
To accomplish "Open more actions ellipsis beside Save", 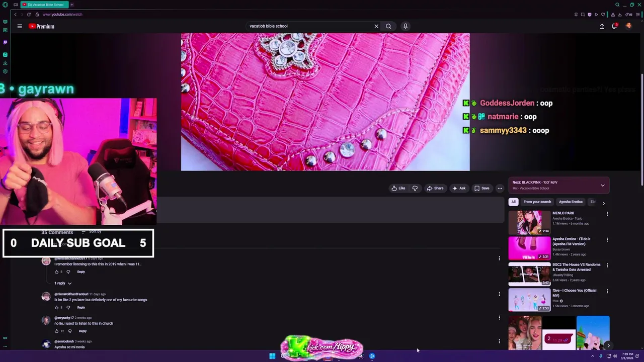I will pyautogui.click(x=500, y=188).
